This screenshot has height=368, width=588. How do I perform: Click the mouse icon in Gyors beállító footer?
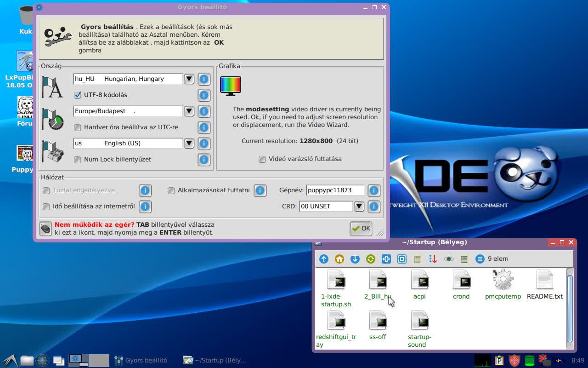pos(45,229)
